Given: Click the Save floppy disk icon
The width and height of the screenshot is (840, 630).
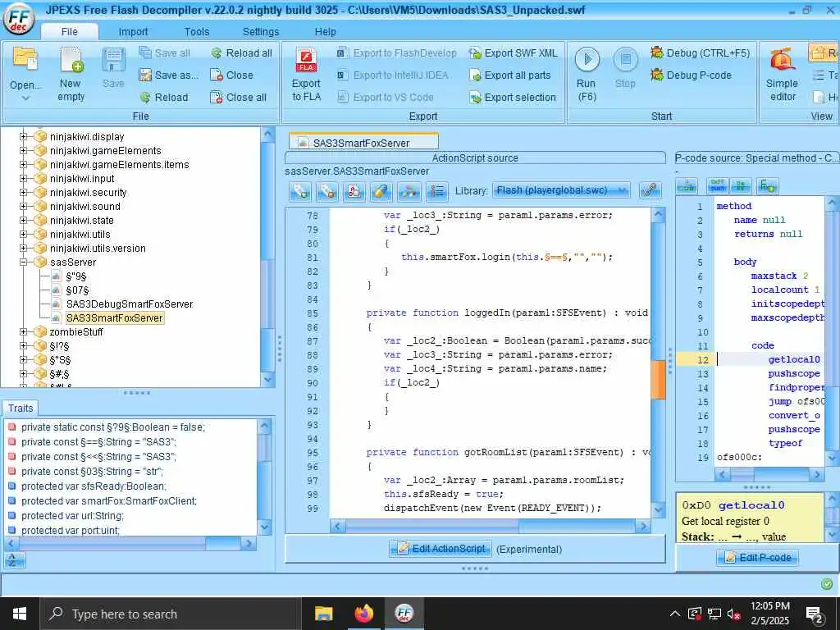Looking at the screenshot, I should click(113, 59).
